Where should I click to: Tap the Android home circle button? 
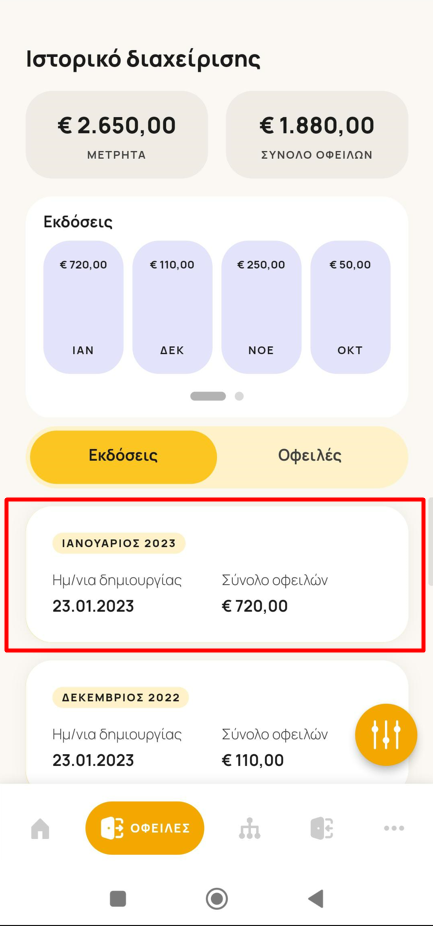coord(217,899)
